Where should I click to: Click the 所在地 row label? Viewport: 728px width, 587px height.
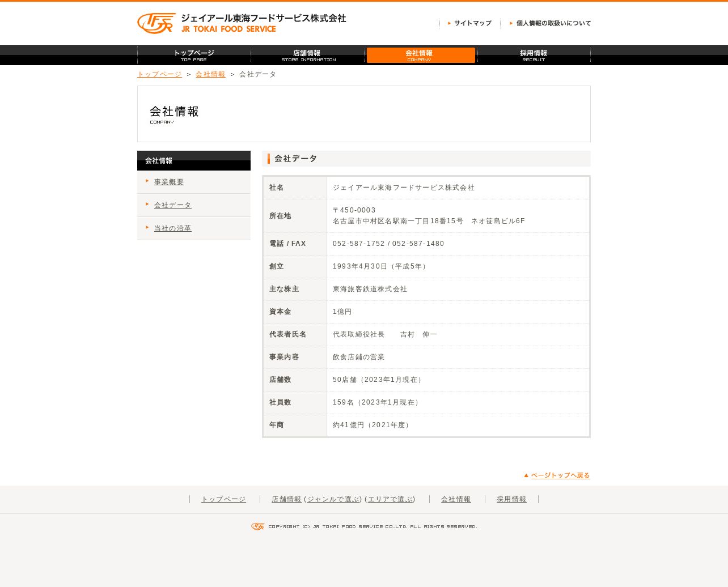[280, 216]
